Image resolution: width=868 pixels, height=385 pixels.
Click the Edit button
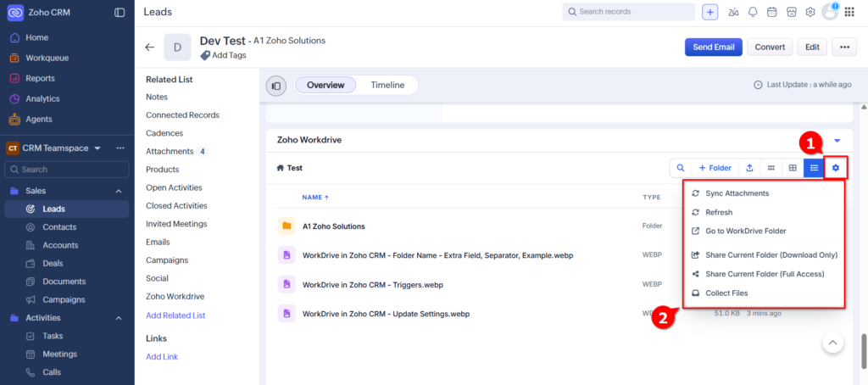coord(812,47)
